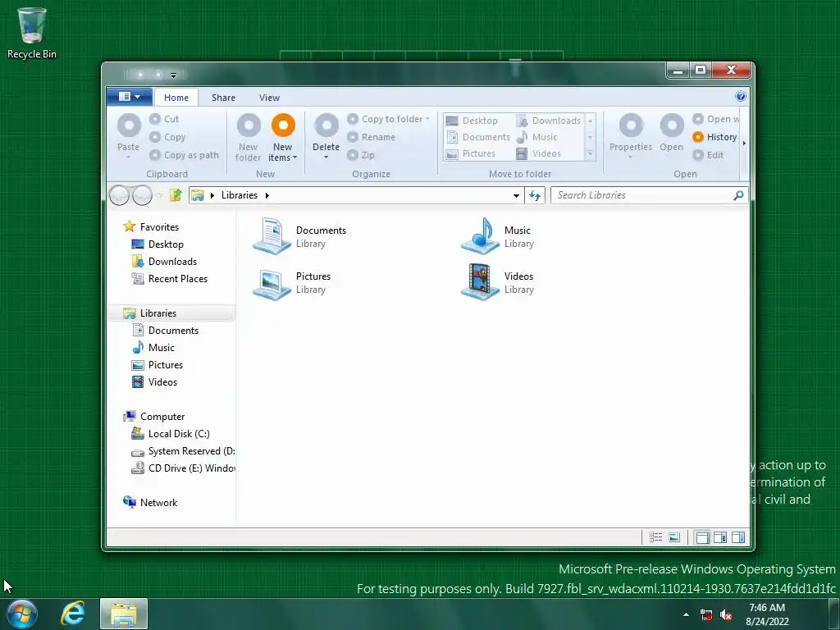Launch Internet Explorer from taskbar

point(73,614)
